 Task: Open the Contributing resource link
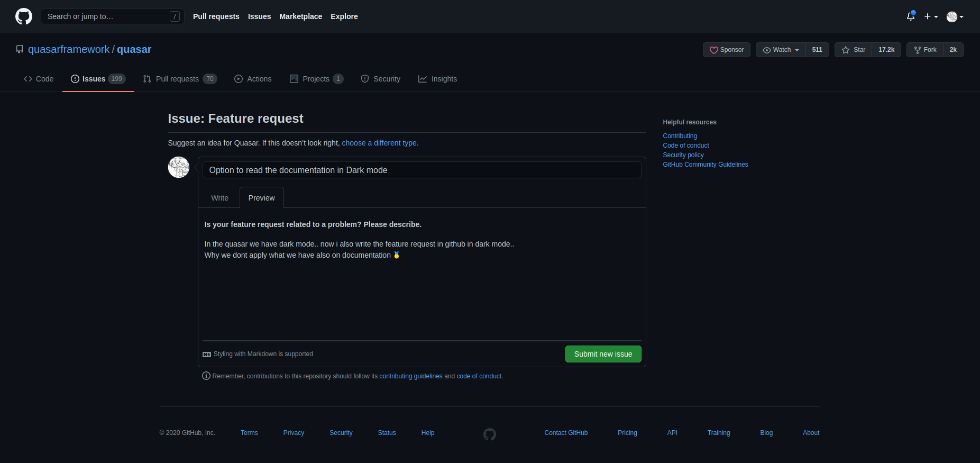[x=680, y=136]
